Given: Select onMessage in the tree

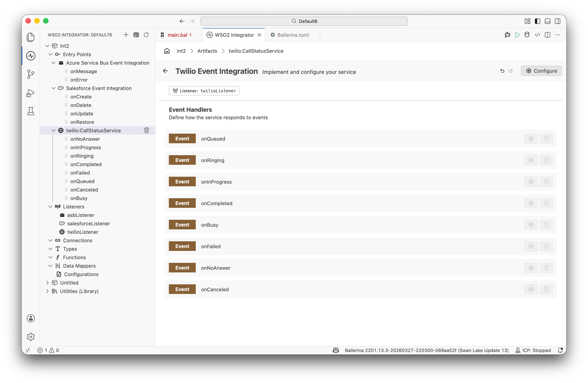Looking at the screenshot, I should [x=83, y=71].
